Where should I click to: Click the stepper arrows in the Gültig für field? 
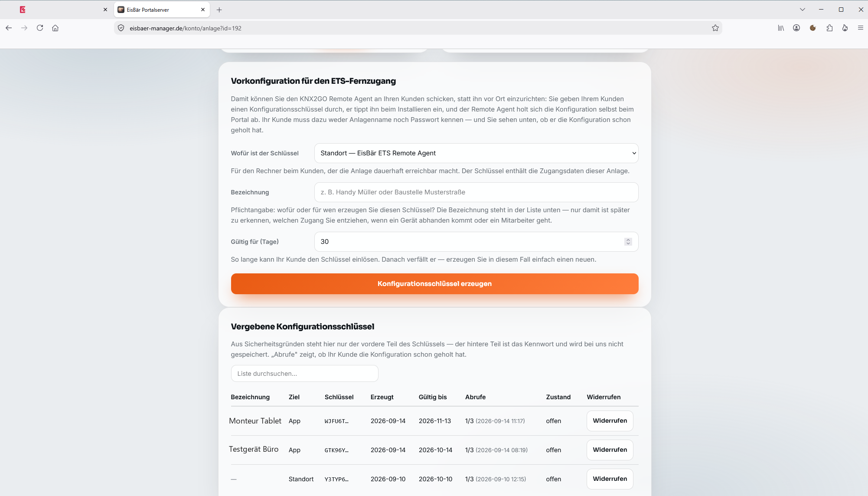628,242
